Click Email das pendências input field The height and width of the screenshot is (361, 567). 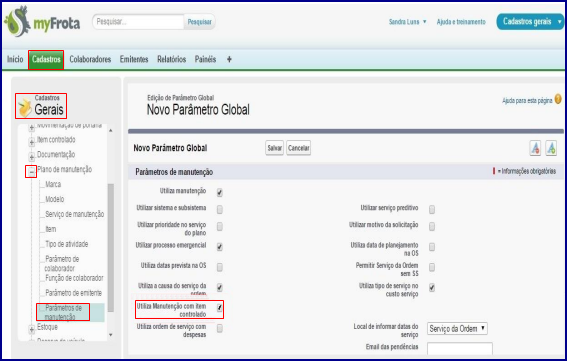460,349
